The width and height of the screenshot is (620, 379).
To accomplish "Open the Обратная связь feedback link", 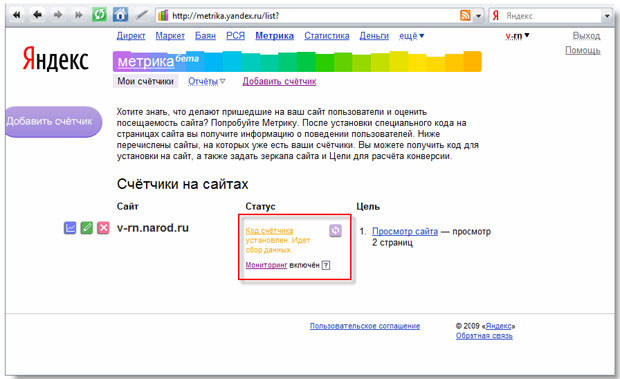I will tap(484, 336).
